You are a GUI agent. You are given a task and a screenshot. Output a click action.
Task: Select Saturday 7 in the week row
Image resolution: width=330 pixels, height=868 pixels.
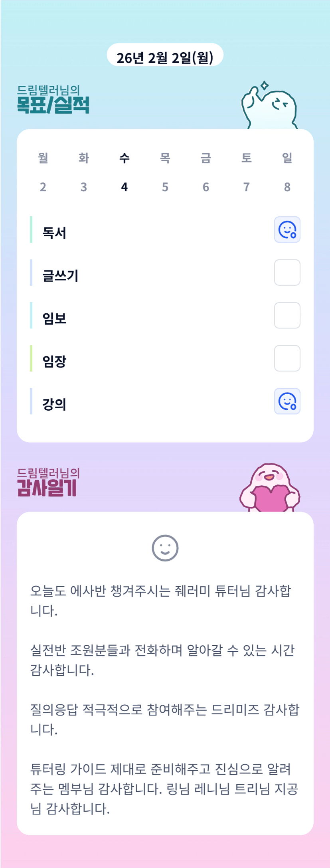tap(247, 187)
